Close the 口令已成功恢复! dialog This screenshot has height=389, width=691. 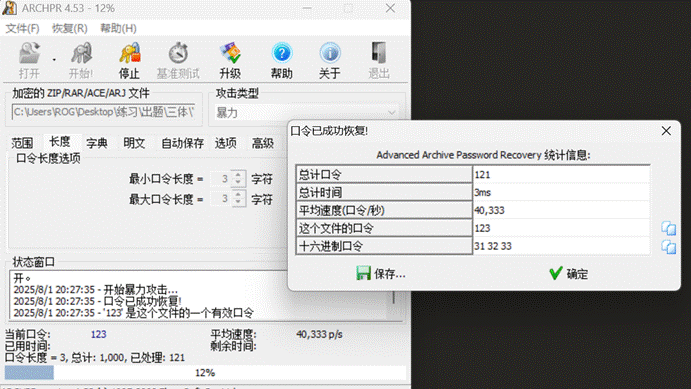coord(666,131)
